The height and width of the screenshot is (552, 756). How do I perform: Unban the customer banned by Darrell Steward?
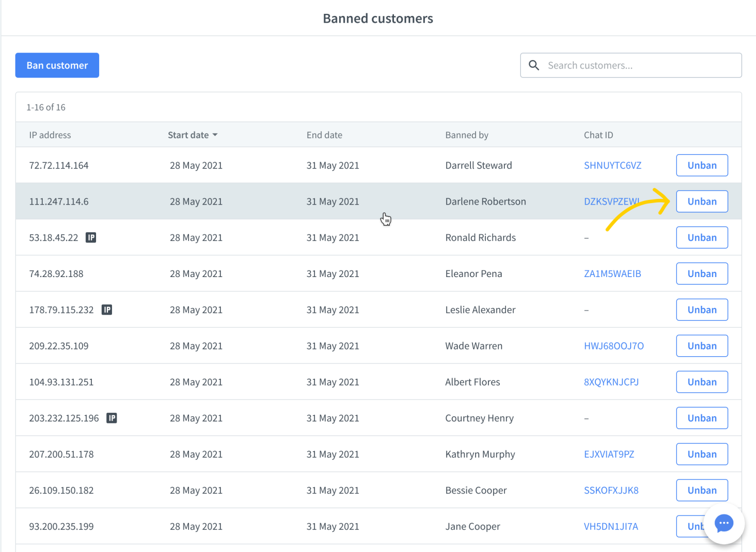702,165
